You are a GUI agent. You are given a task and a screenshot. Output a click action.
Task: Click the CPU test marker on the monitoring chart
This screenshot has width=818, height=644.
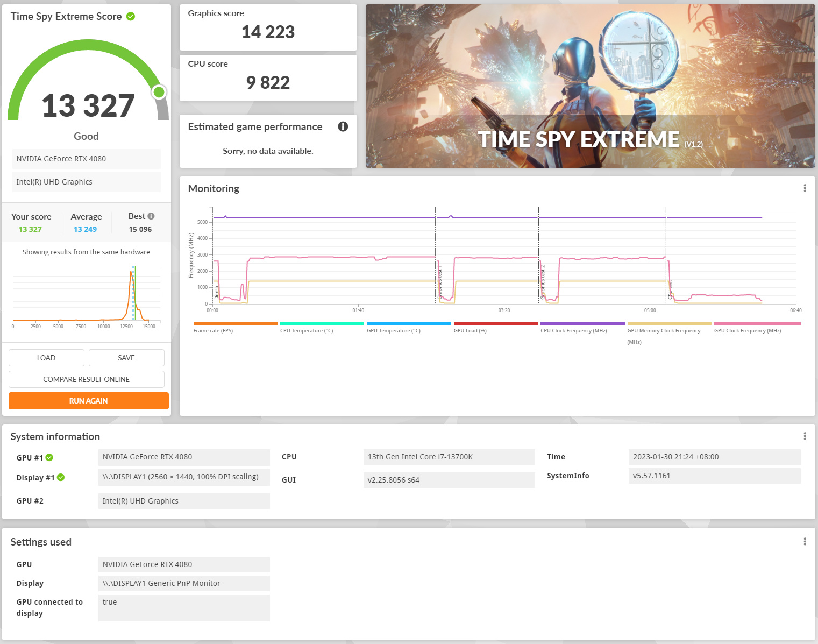coord(670,289)
